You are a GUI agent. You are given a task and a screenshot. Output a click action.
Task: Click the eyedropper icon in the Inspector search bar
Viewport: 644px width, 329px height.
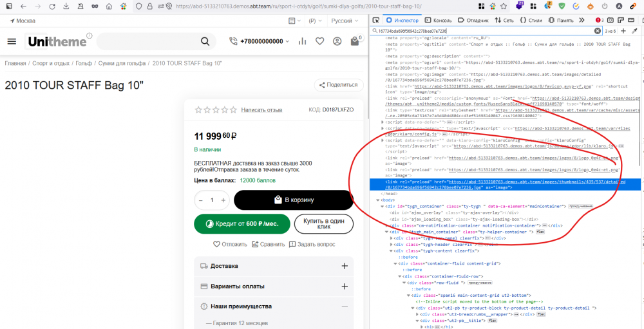coord(634,31)
